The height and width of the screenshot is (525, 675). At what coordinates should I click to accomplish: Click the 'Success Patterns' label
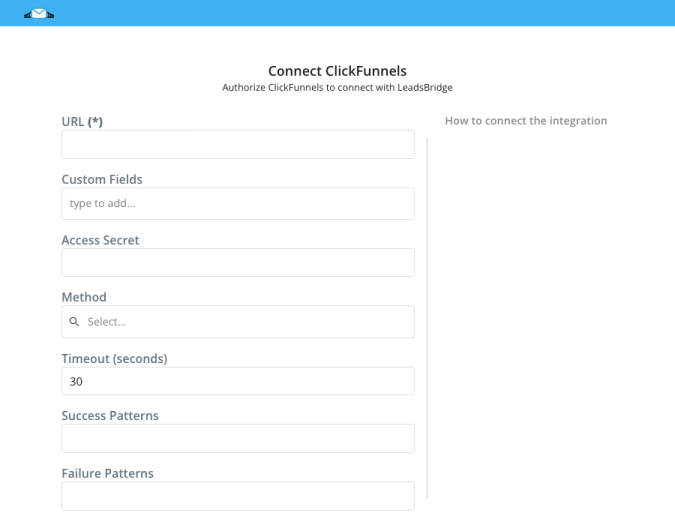pos(110,416)
